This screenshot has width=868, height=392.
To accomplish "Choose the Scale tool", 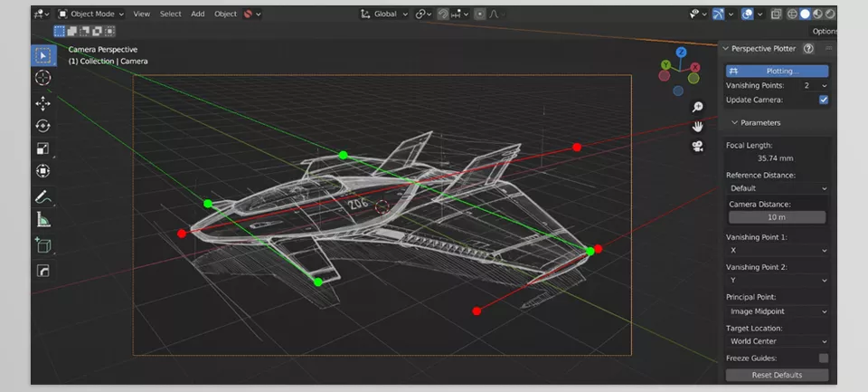I will point(42,148).
